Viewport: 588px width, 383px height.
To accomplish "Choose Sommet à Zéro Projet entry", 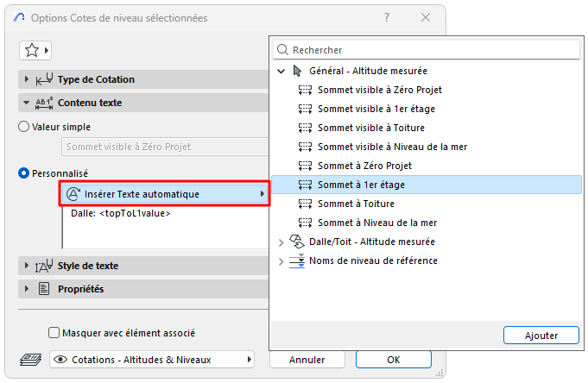I will click(364, 166).
